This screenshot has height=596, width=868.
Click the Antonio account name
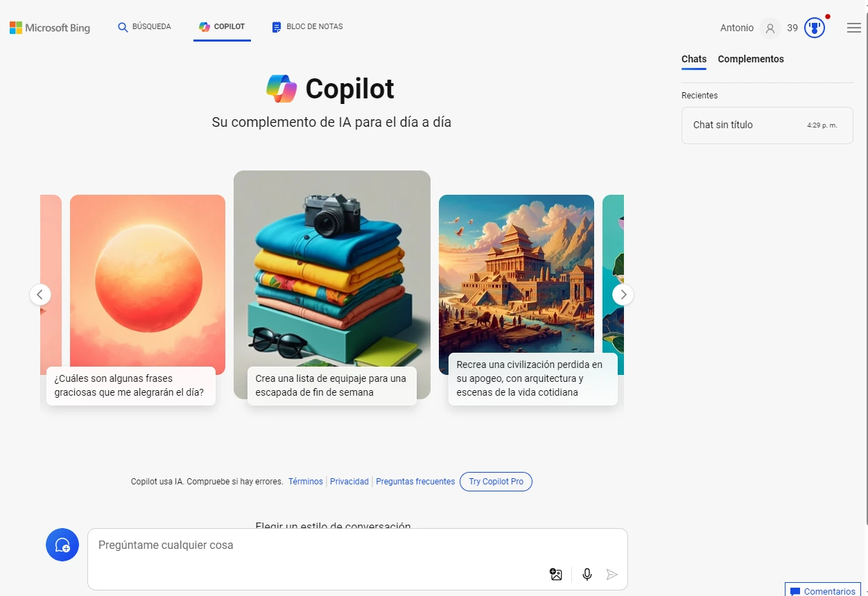click(736, 28)
